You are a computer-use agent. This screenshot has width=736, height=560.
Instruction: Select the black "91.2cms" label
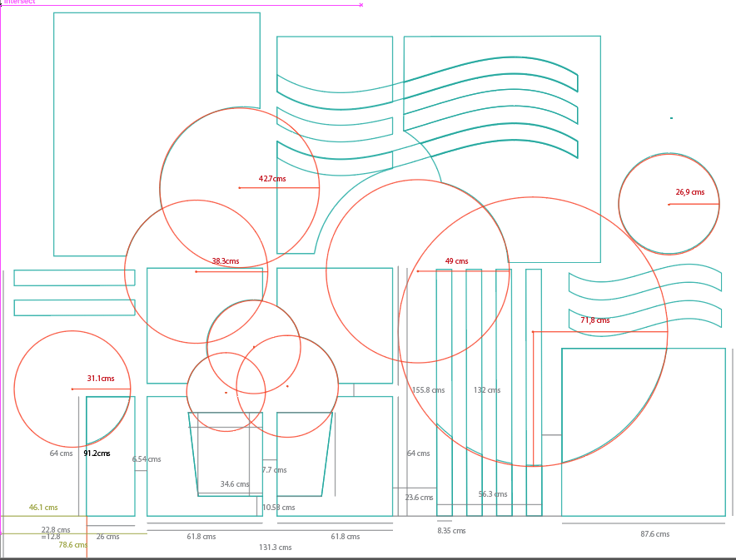(97, 453)
